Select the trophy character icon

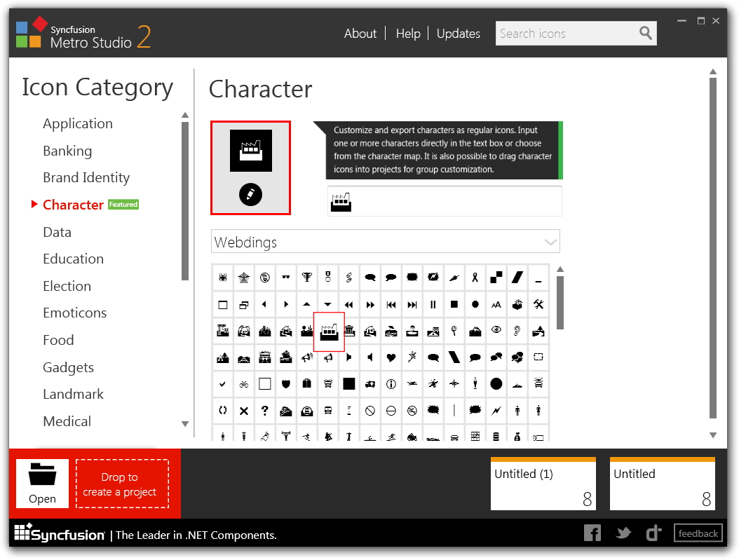(x=307, y=278)
